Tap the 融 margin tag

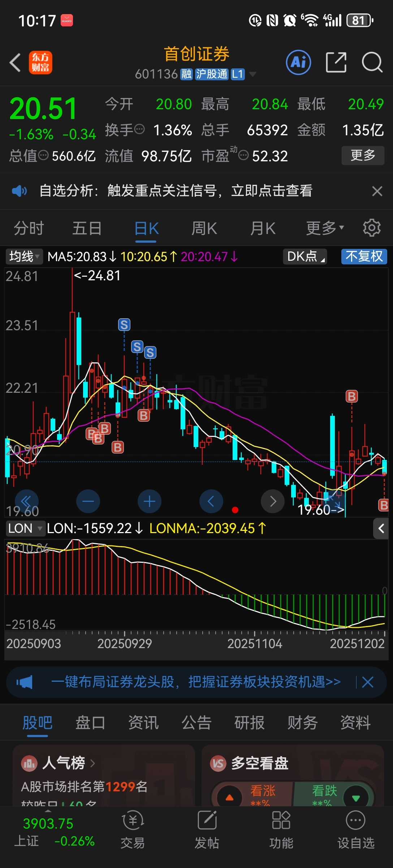coord(186,74)
